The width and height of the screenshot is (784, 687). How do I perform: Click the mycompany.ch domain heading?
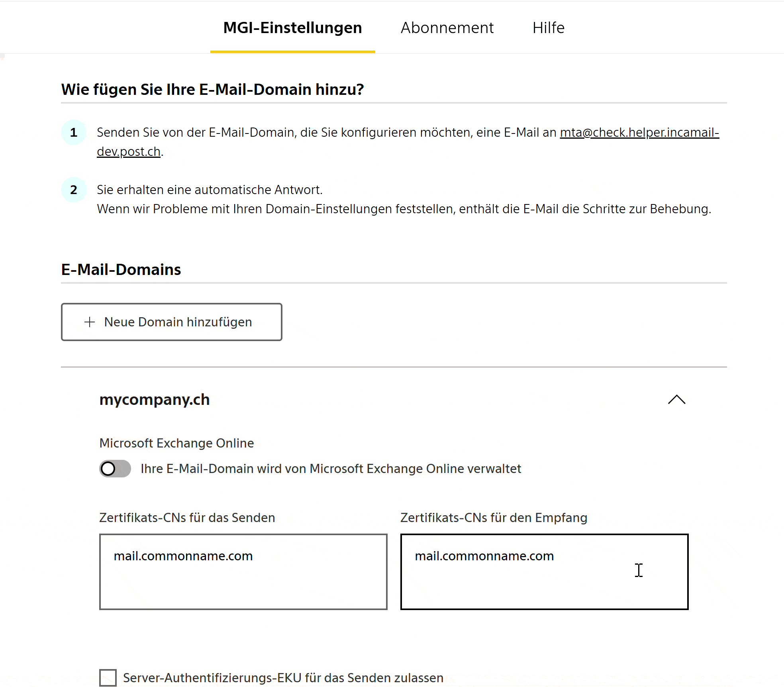155,399
